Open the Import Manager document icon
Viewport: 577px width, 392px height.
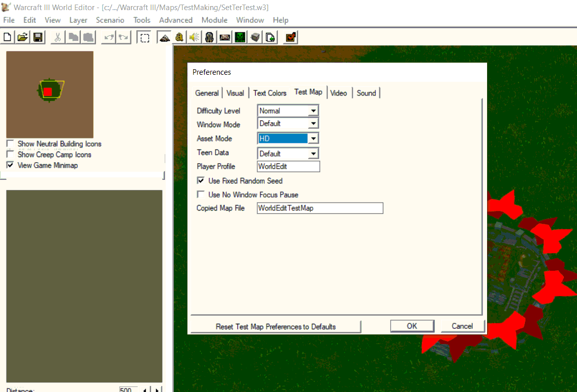pos(270,37)
